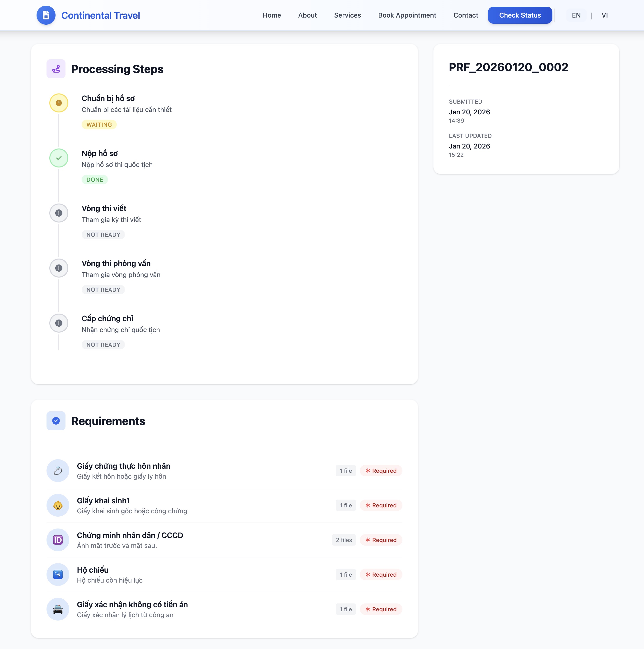This screenshot has height=649, width=644.
Task: Click Required tag for Giấy khai sinh1
Action: 381,505
